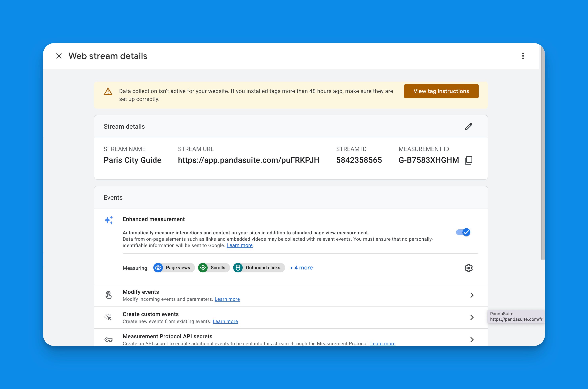Toggle Enhanced measurement switch off

pos(463,232)
